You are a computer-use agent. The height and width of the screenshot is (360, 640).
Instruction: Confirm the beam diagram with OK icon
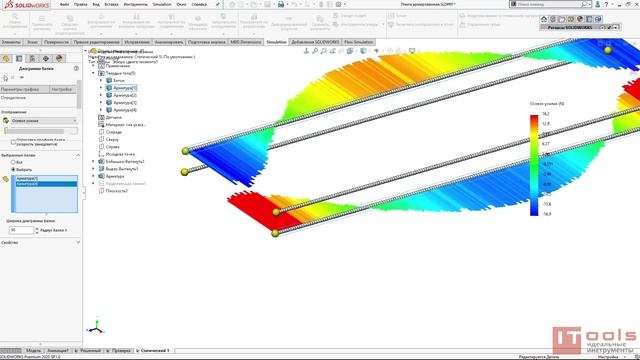coord(5,78)
